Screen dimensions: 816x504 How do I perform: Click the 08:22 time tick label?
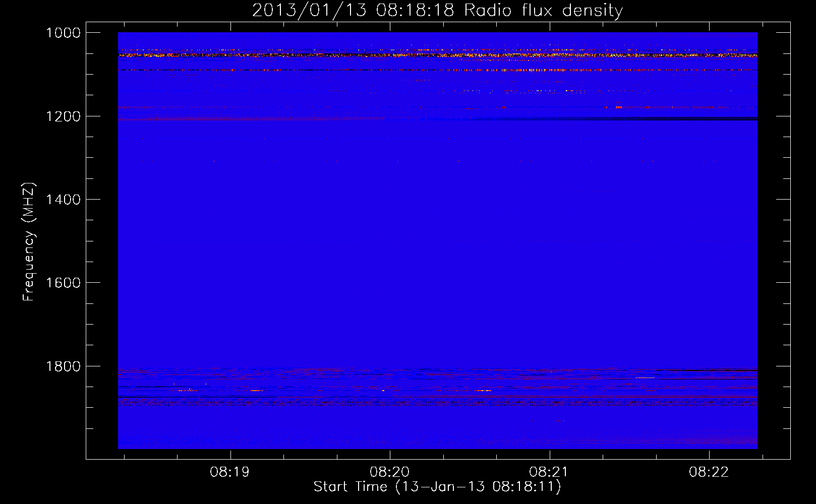click(709, 472)
